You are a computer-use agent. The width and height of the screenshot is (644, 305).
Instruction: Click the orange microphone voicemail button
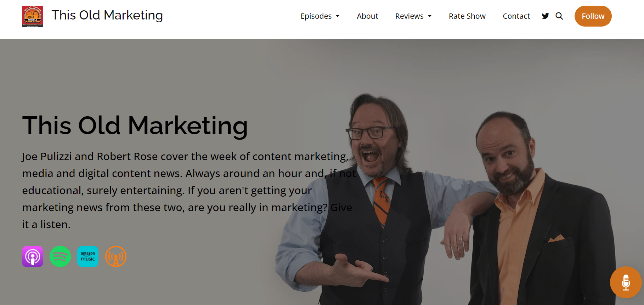626,282
